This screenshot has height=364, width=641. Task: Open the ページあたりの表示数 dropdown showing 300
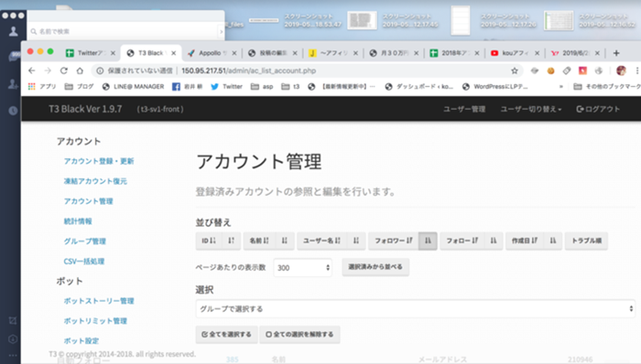point(302,268)
